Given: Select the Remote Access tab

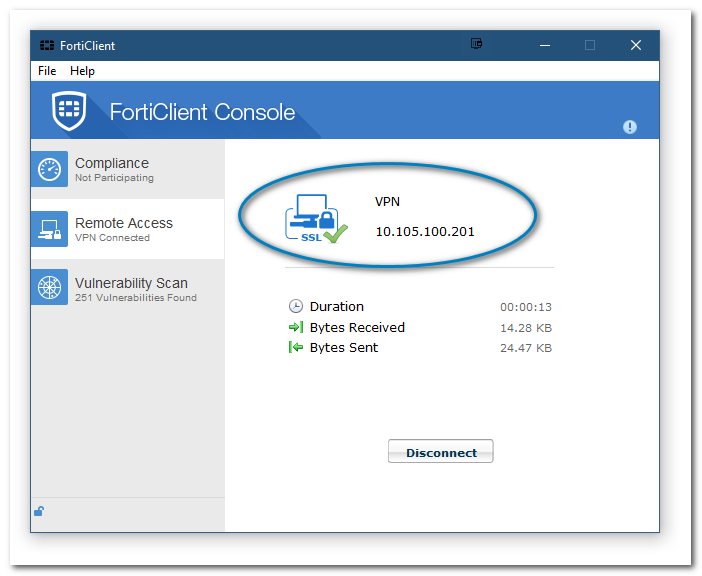Looking at the screenshot, I should pyautogui.click(x=128, y=229).
